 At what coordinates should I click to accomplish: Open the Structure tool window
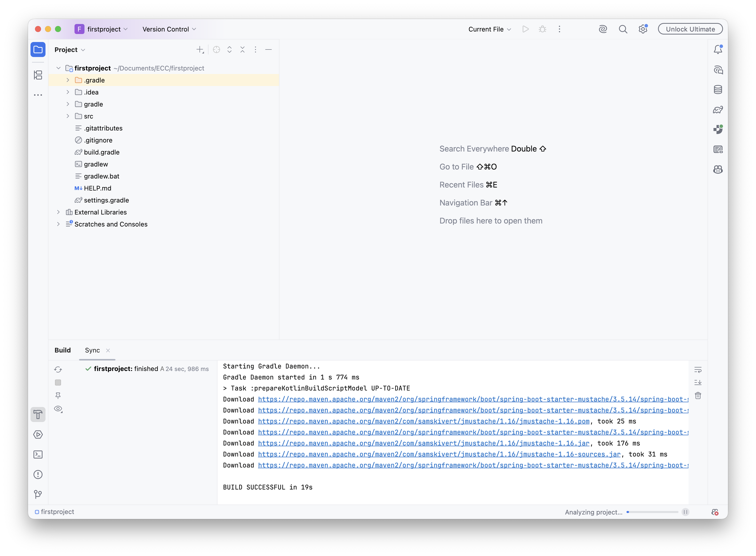38,75
